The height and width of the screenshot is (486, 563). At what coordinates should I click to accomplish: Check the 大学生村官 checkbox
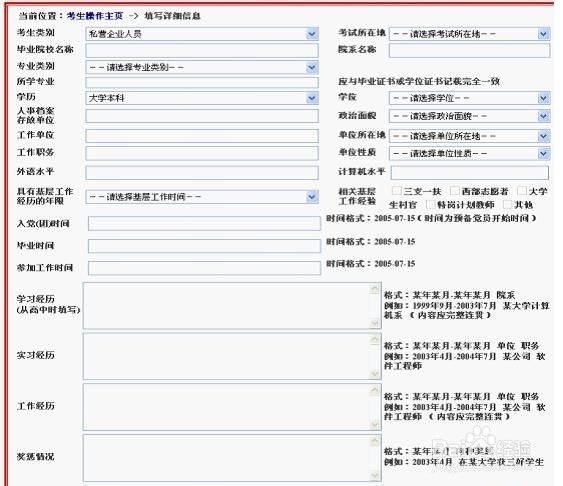click(x=522, y=191)
